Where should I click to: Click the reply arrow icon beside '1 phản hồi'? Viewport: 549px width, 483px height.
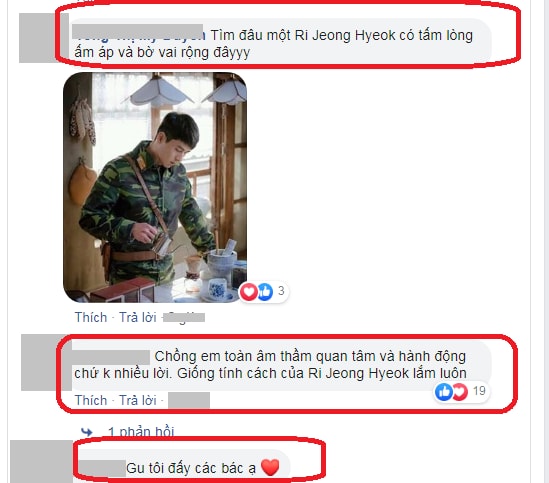pos(86,432)
